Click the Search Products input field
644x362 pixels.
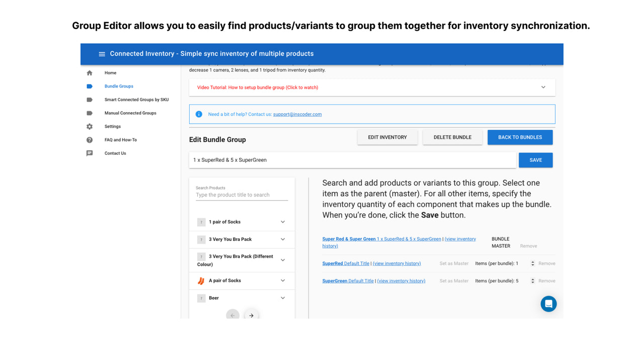(242, 195)
